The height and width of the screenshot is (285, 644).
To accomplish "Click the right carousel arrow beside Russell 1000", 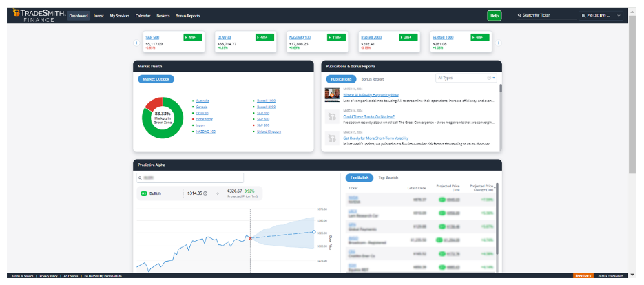I will point(499,43).
